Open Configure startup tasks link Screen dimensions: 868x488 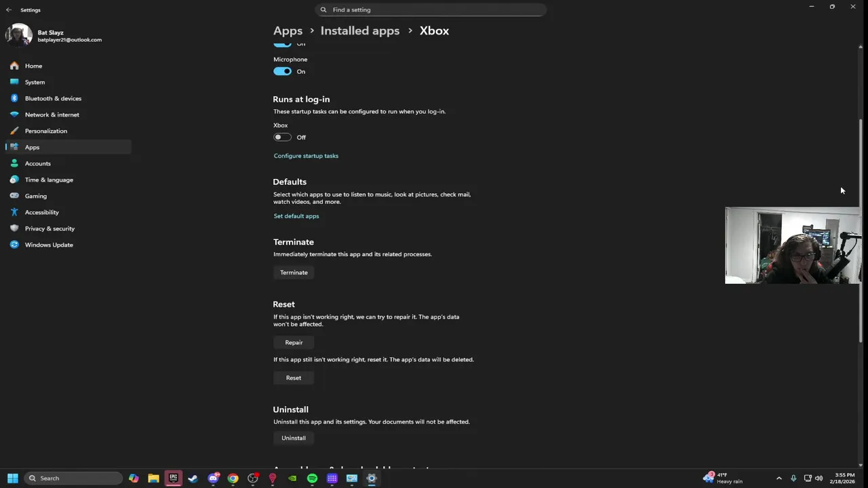(306, 156)
